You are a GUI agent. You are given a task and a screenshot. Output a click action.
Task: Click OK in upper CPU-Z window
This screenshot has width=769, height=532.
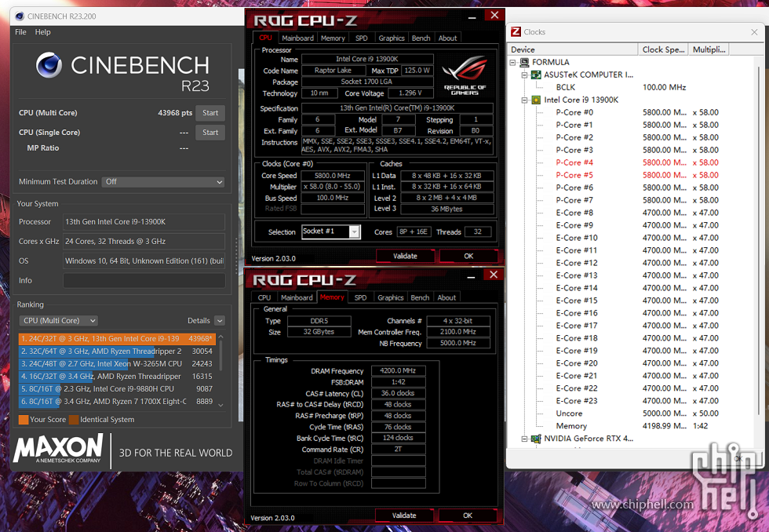coord(468,256)
